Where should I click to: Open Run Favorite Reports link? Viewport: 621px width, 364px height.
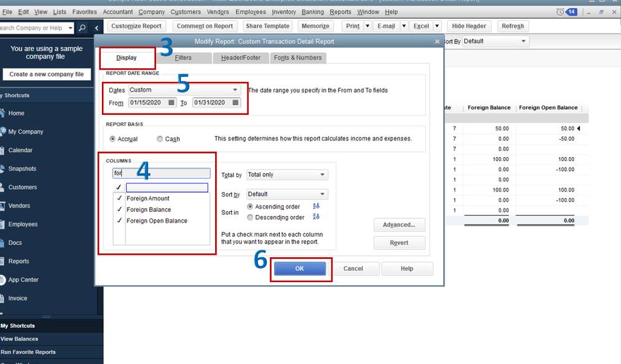[28, 352]
